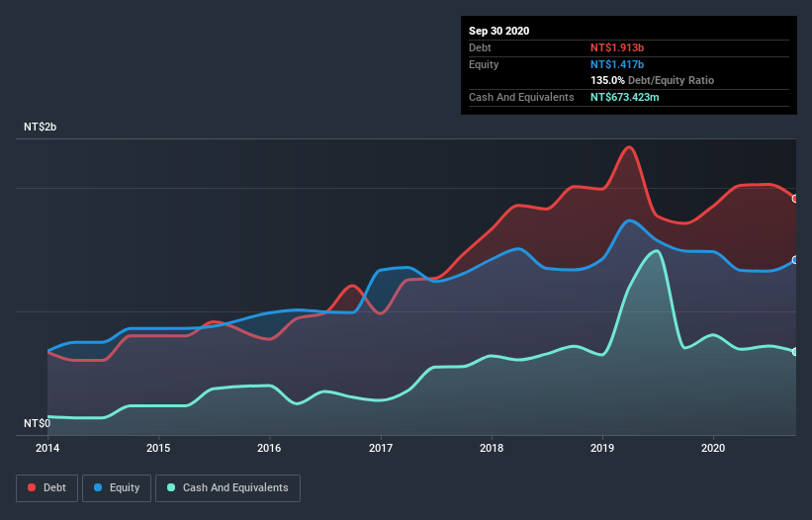Screen dimensions: 812x520
Task: Select the 2014 x-axis label
Action: [x=47, y=448]
